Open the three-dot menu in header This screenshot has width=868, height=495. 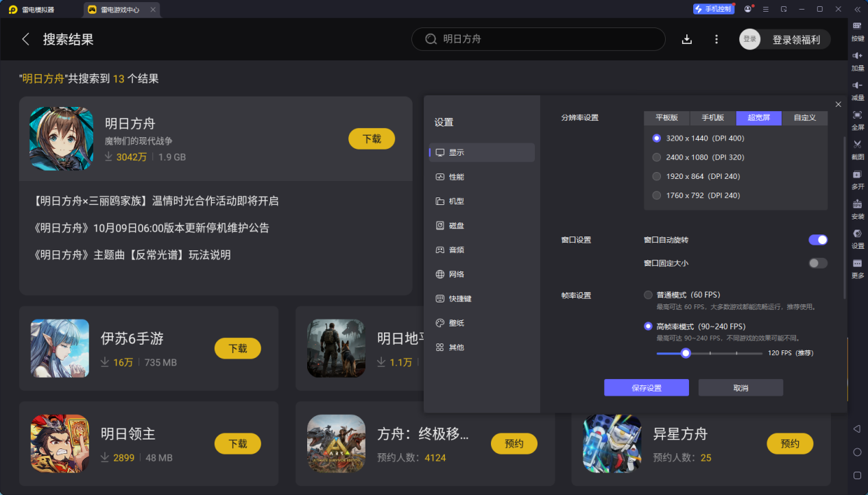pos(716,39)
